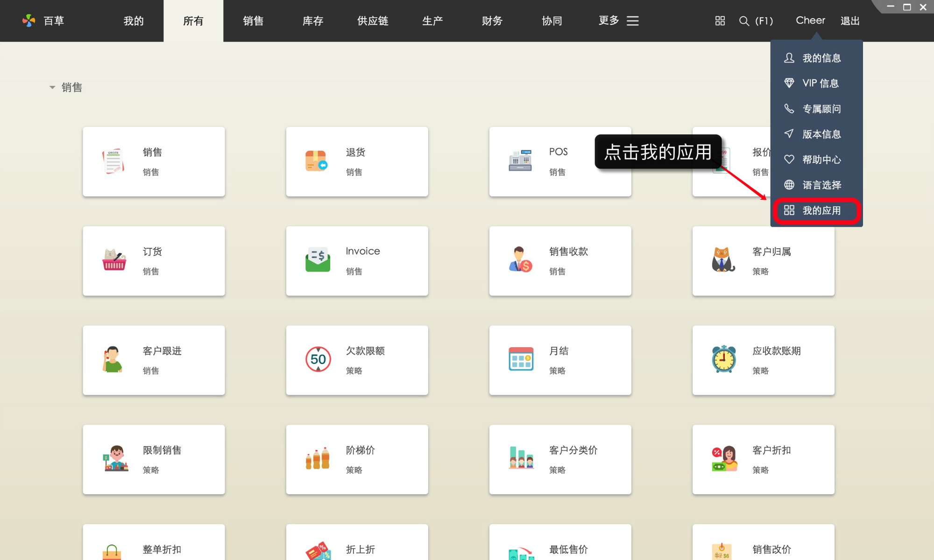This screenshot has height=560, width=934.
Task: Expand the 更多 menu
Action: click(x=618, y=21)
